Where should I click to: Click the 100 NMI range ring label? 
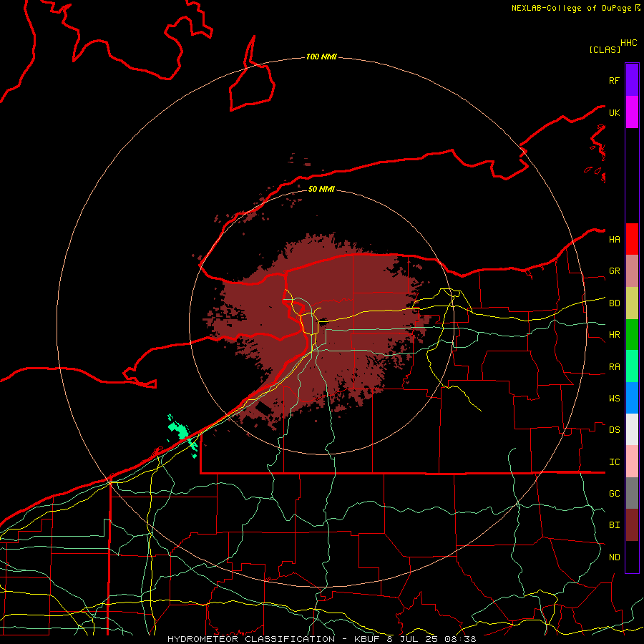click(321, 57)
